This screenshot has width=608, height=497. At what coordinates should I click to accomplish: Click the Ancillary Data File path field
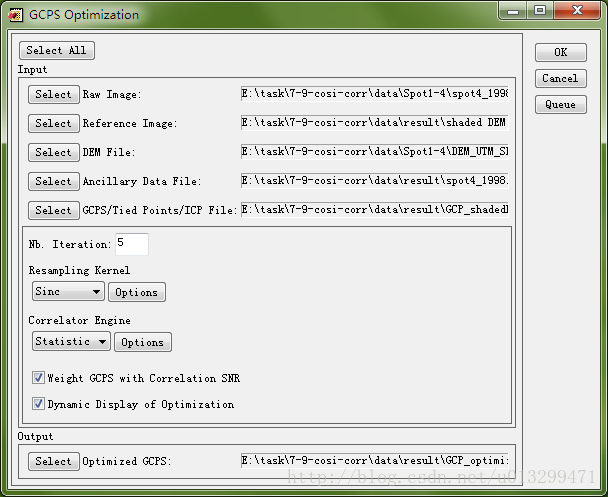(375, 181)
